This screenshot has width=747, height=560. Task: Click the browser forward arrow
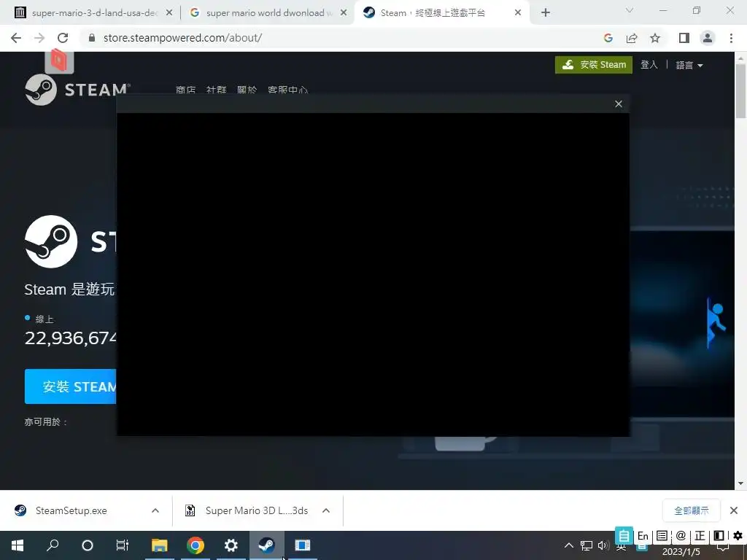coord(39,38)
